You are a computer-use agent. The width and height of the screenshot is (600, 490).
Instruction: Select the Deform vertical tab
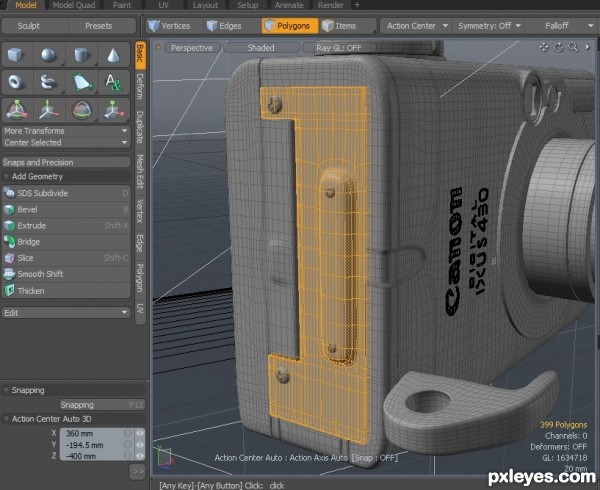[x=140, y=86]
